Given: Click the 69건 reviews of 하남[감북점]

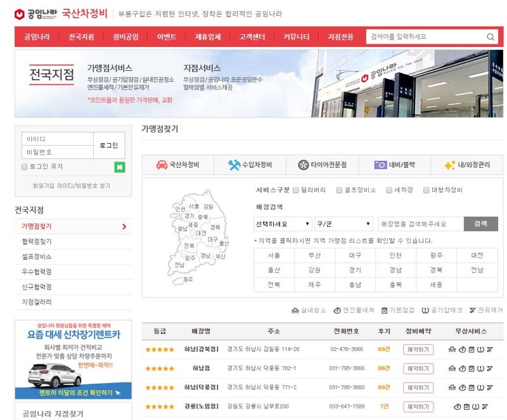Looking at the screenshot, I should (x=384, y=349).
